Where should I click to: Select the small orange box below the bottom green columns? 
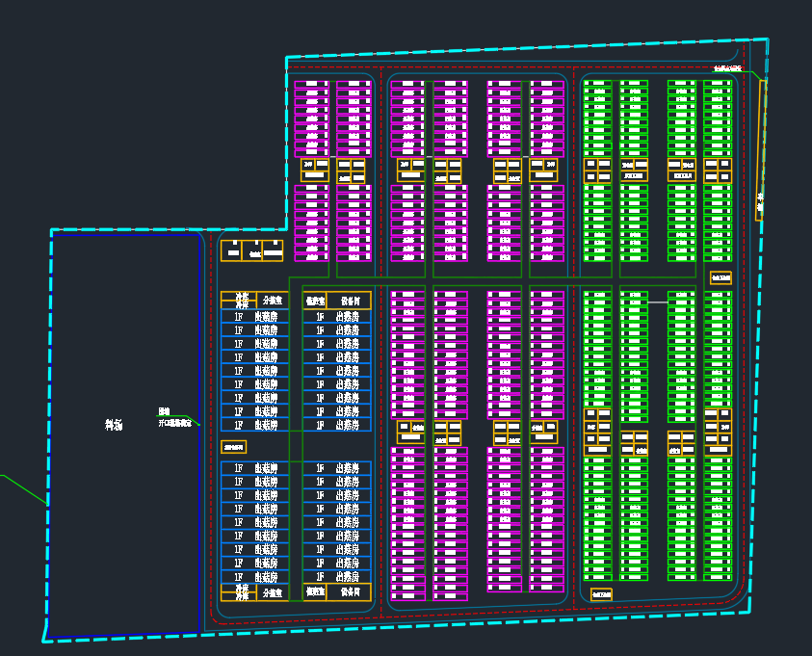click(x=601, y=594)
